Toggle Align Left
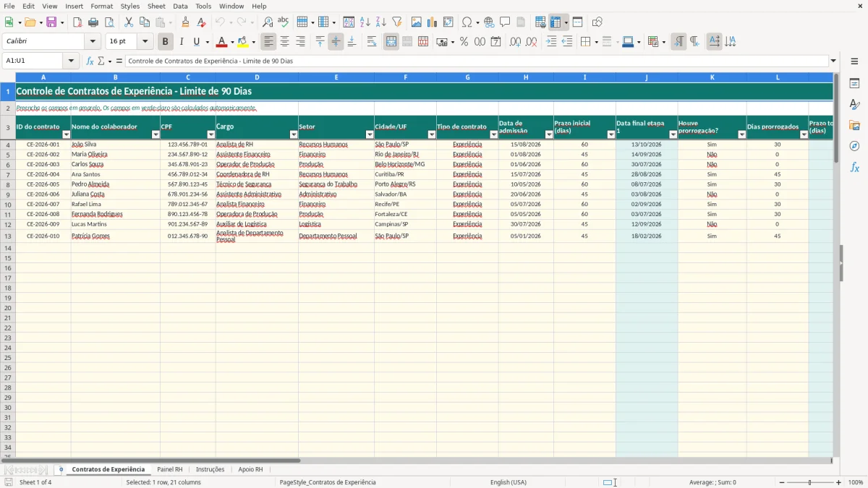Image resolution: width=868 pixels, height=488 pixels. tap(268, 42)
